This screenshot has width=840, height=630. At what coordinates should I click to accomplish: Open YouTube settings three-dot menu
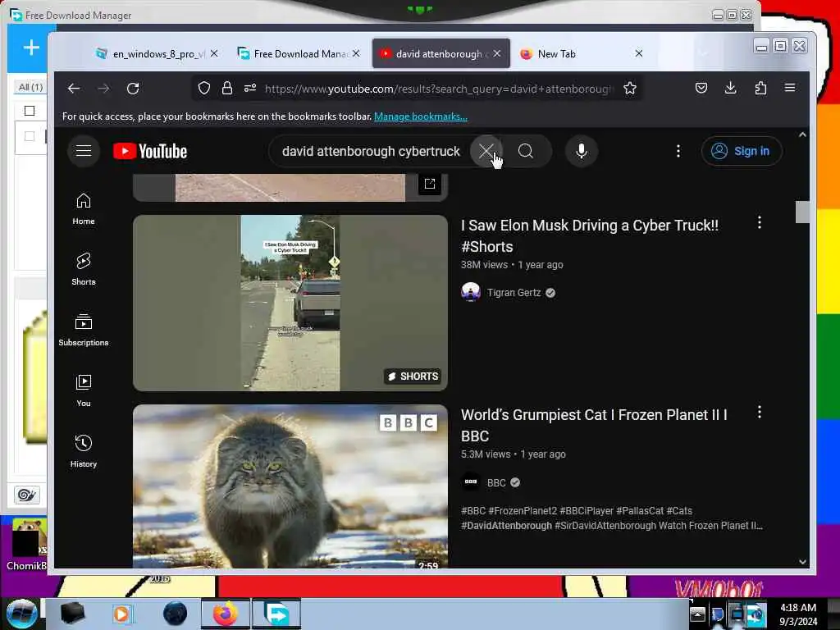678,151
